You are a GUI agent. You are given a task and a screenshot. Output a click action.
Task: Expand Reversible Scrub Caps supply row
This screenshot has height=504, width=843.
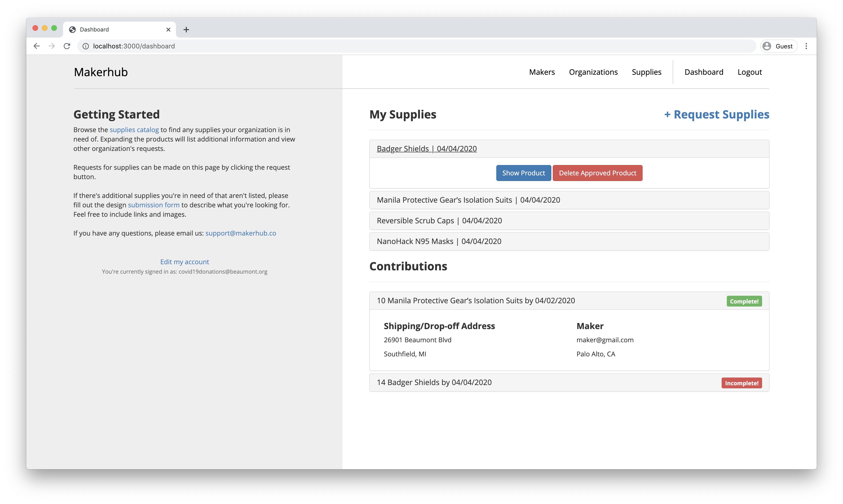439,221
